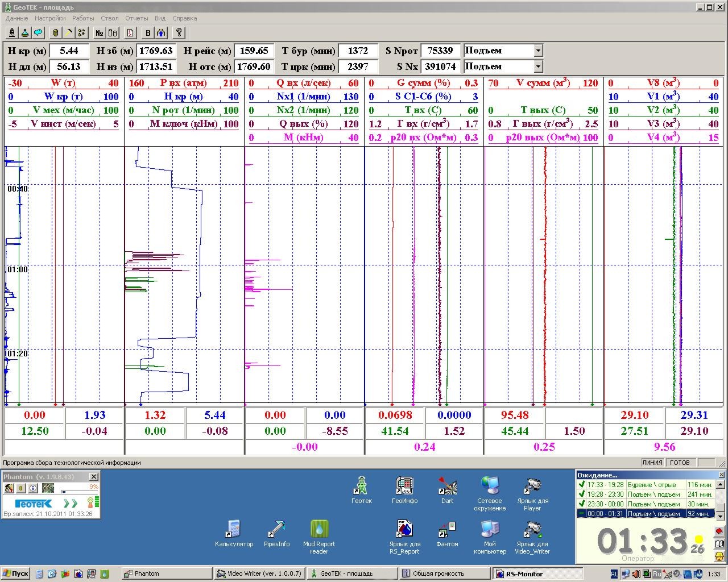Expand the S Nx Подъем dropdown
The width and height of the screenshot is (728, 582).
click(538, 66)
